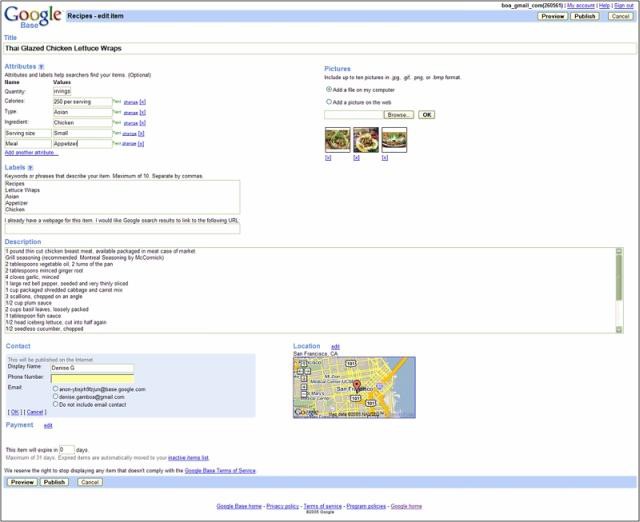
Task: Click the Google Base logo
Action: pos(32,15)
